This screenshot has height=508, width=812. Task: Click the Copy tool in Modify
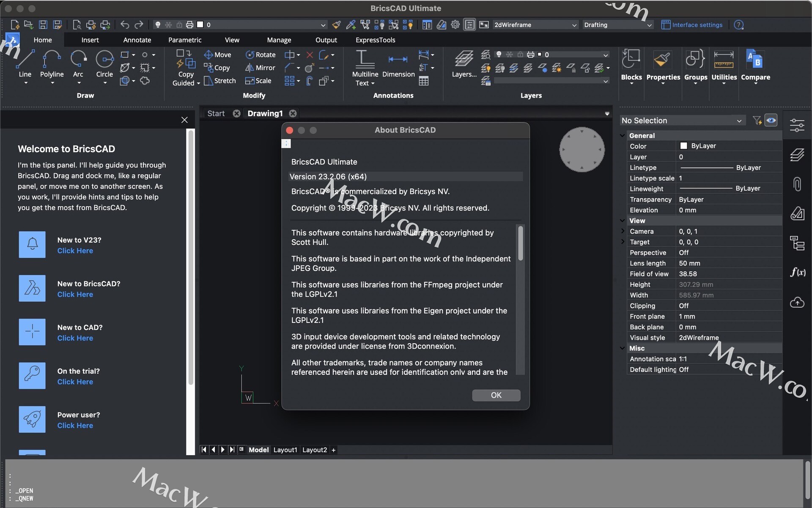coord(217,68)
